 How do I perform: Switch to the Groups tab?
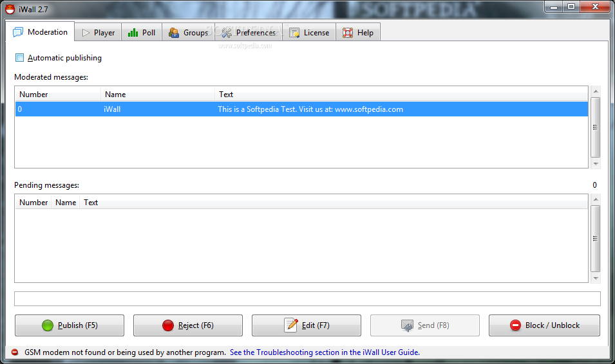(x=188, y=33)
